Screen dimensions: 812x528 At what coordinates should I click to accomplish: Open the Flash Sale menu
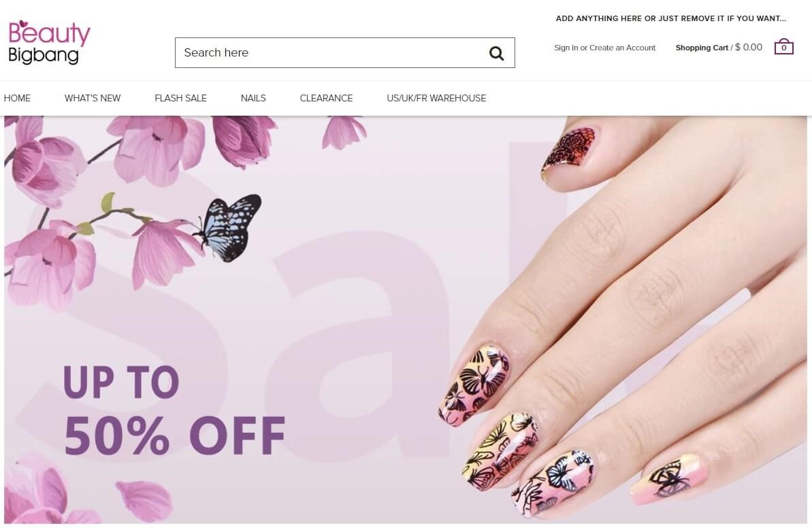pyautogui.click(x=181, y=99)
